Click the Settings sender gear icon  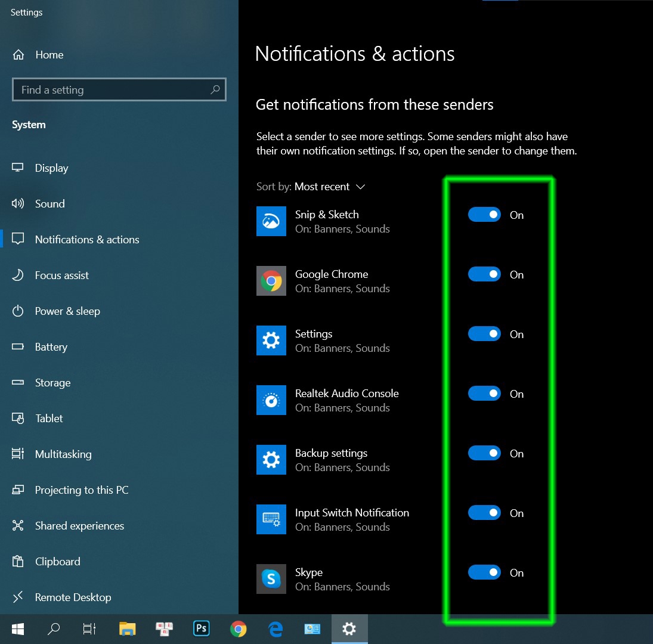pyautogui.click(x=271, y=340)
